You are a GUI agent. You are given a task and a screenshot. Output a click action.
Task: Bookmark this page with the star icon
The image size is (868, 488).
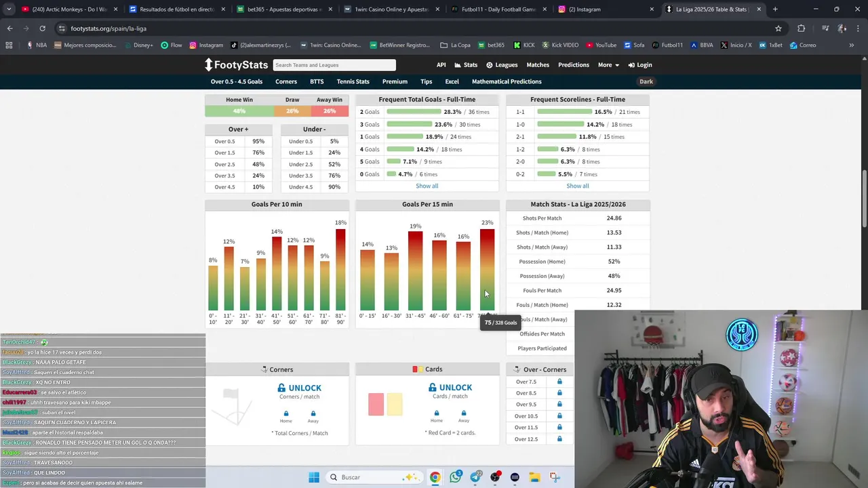point(778,28)
